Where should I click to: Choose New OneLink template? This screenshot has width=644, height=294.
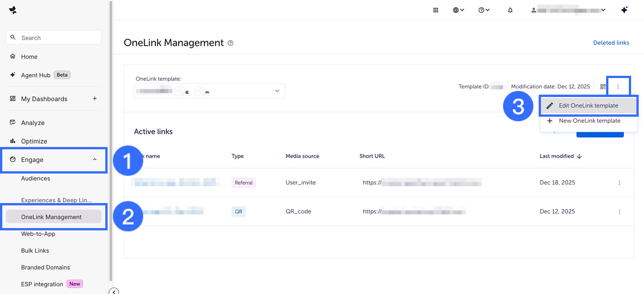[589, 121]
